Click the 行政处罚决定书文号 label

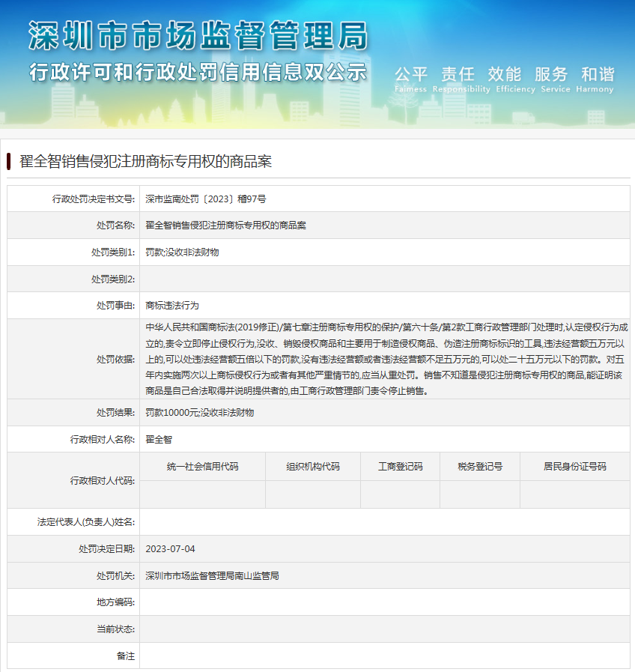[94, 199]
